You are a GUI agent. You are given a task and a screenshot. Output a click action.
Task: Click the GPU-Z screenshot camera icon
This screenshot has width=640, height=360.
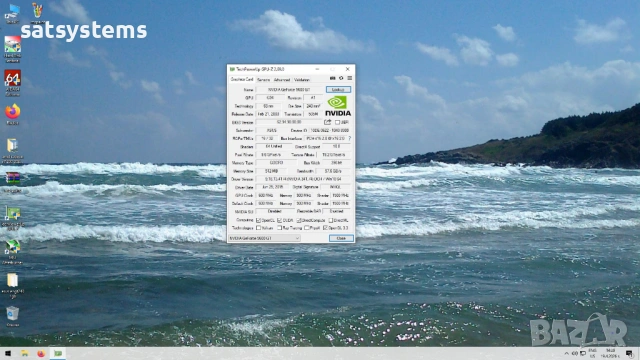333,78
